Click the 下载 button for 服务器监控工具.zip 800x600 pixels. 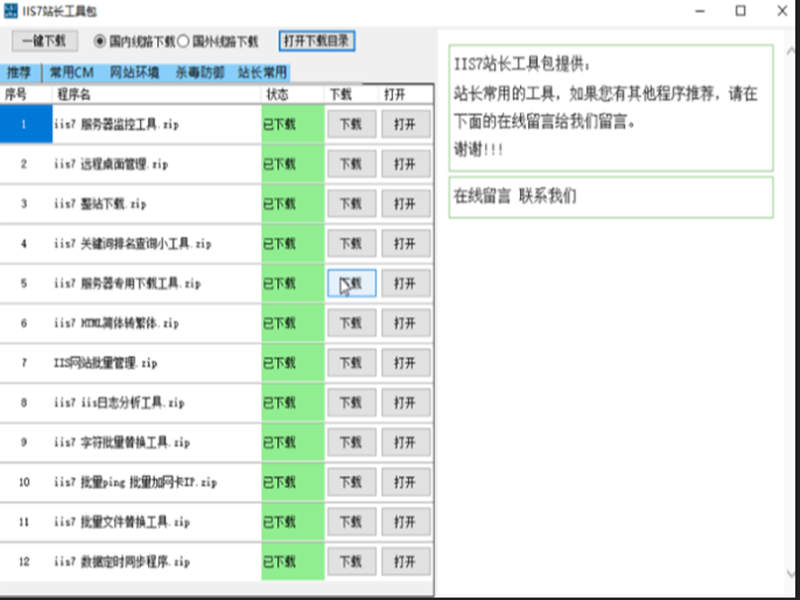352,124
